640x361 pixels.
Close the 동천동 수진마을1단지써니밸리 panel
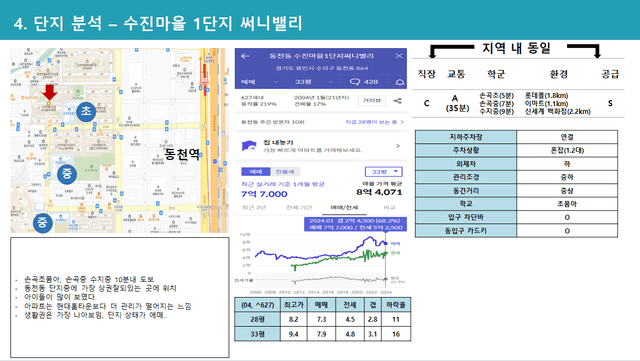399,56
